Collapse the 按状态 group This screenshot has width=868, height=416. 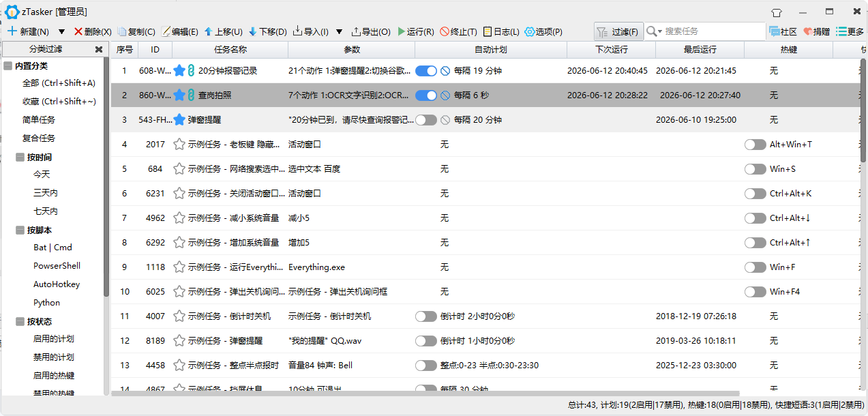click(20, 322)
